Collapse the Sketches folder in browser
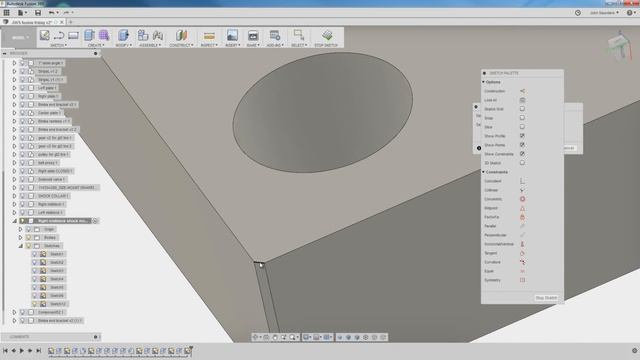 [20, 246]
